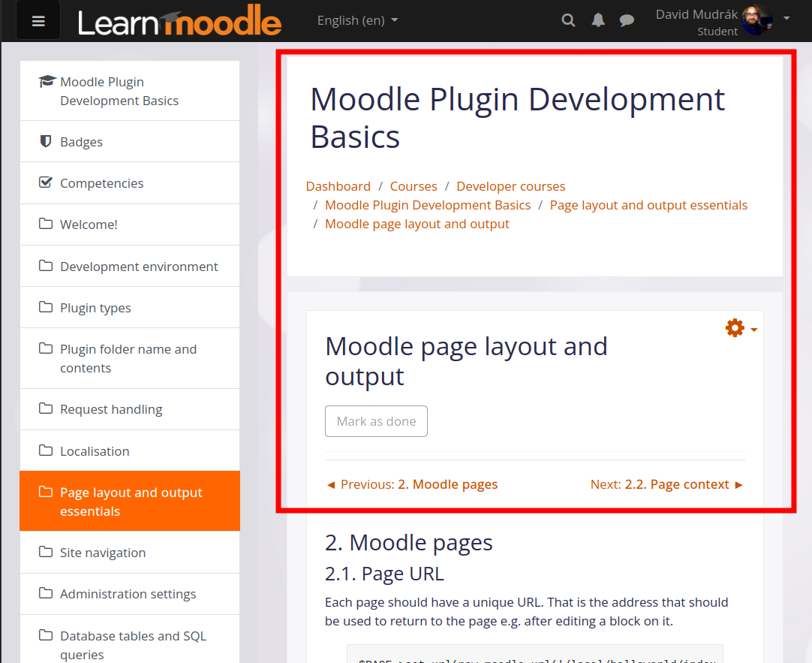Click the Mark as done button
812x663 pixels.
[376, 421]
